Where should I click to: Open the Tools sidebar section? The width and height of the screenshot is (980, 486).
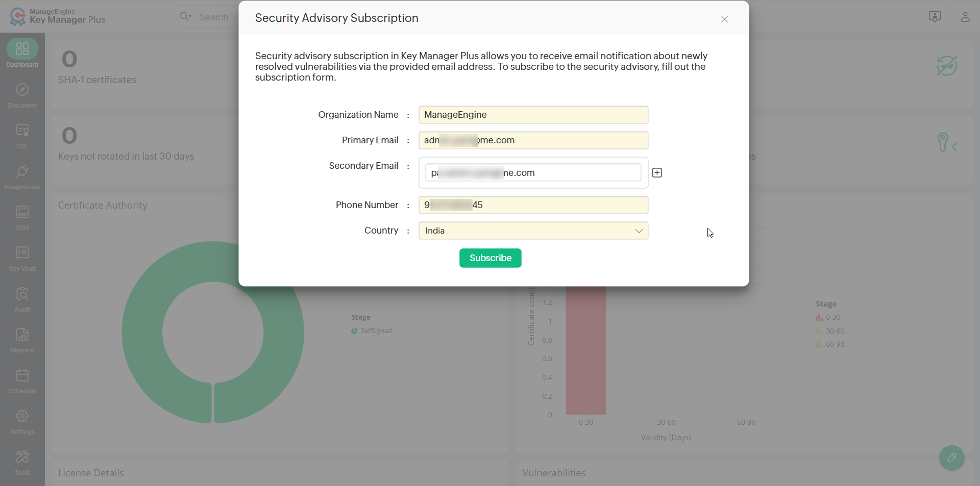click(22, 462)
